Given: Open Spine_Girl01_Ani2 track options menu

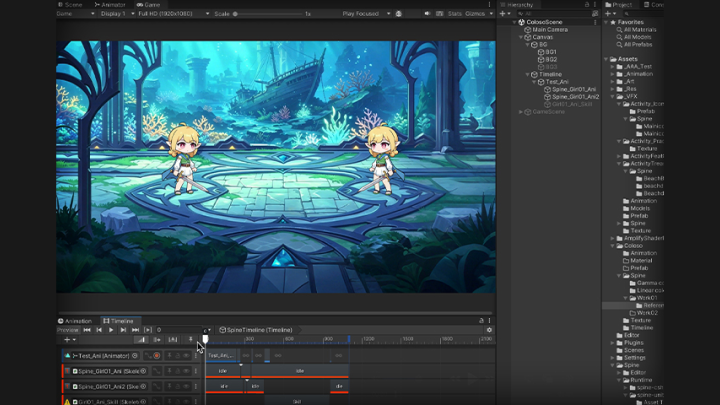Looking at the screenshot, I should point(196,387).
